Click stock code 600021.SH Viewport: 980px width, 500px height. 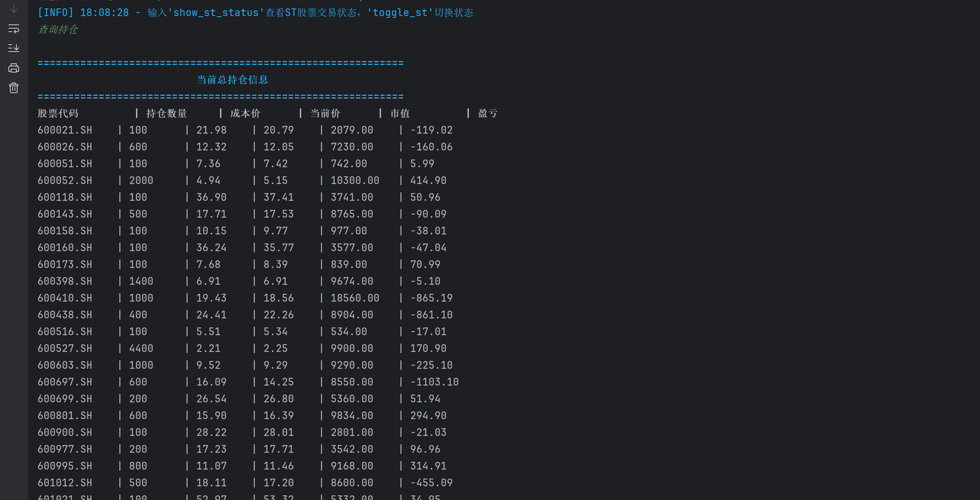point(65,130)
